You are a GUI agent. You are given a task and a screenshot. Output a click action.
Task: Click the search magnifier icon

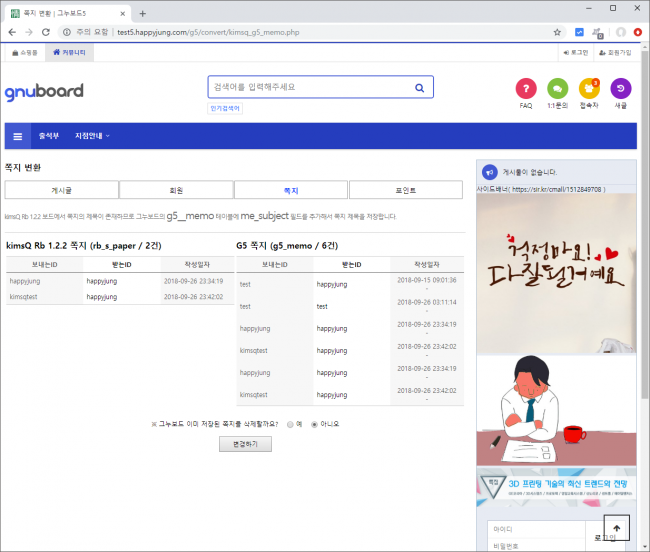pyautogui.click(x=421, y=87)
